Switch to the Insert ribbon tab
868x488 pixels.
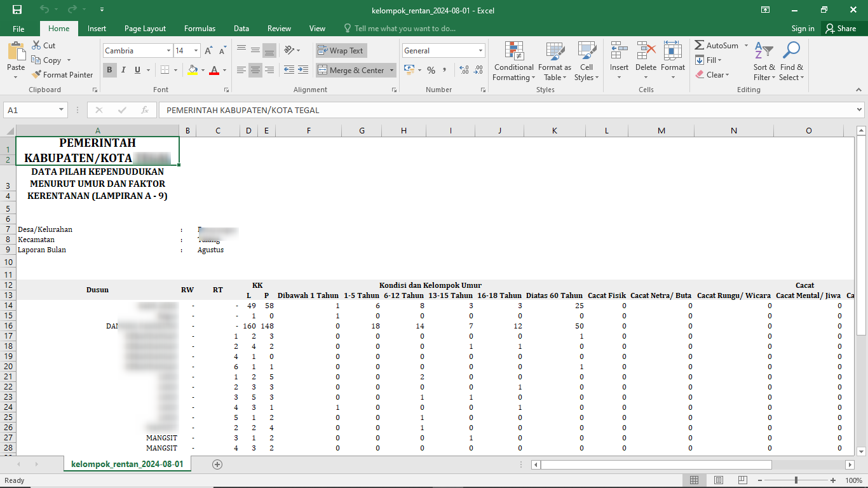coord(97,29)
